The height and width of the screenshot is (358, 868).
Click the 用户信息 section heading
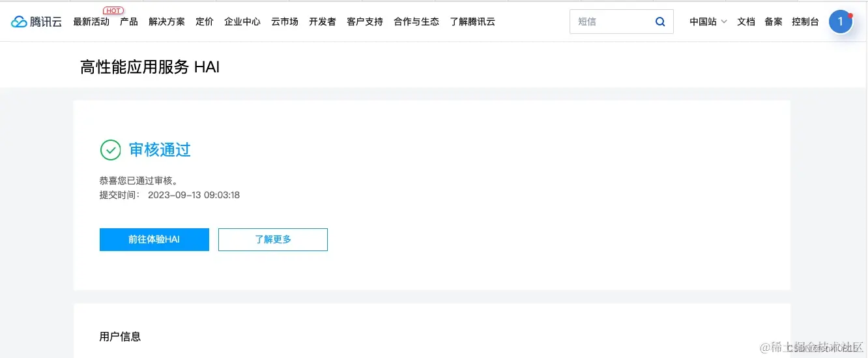pyautogui.click(x=120, y=336)
